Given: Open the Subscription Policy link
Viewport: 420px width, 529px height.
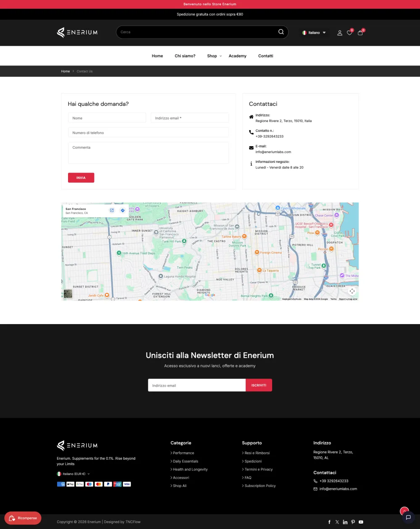Looking at the screenshot, I should click(260, 486).
